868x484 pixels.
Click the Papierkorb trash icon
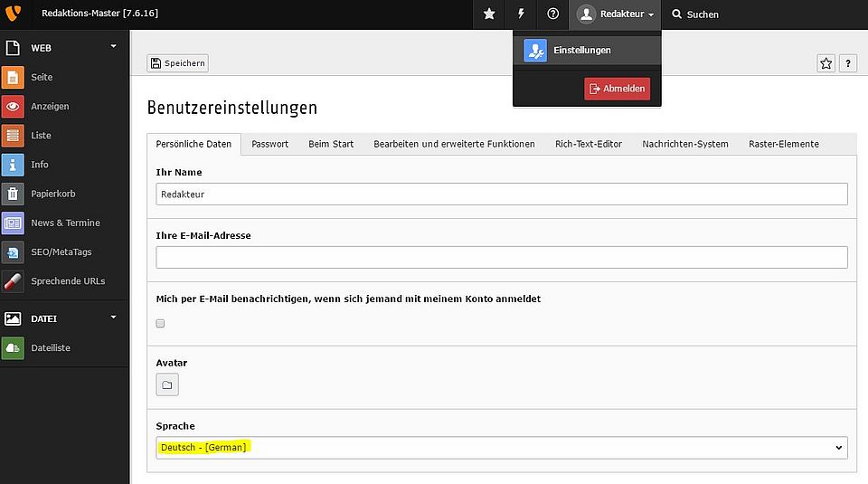(x=13, y=194)
